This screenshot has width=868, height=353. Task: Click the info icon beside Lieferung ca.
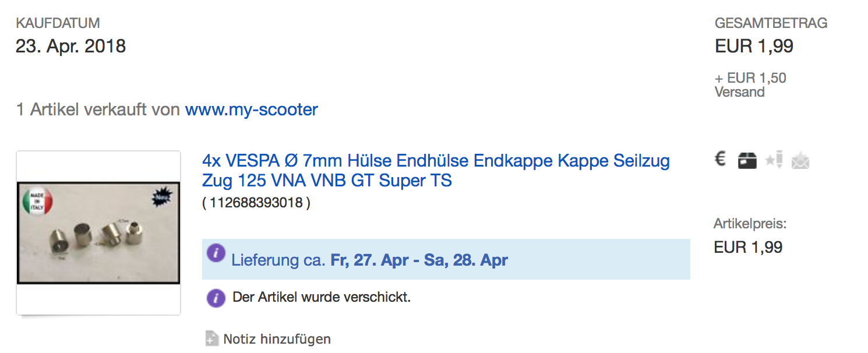point(216,253)
